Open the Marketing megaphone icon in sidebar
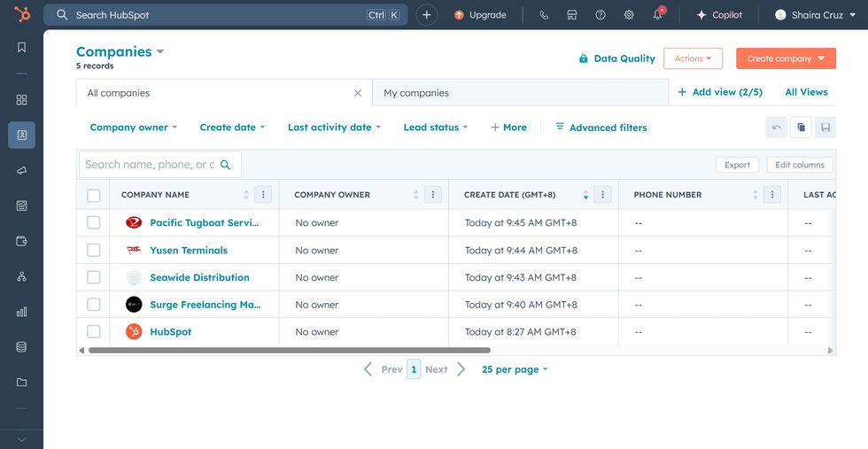The image size is (868, 449). click(x=21, y=171)
